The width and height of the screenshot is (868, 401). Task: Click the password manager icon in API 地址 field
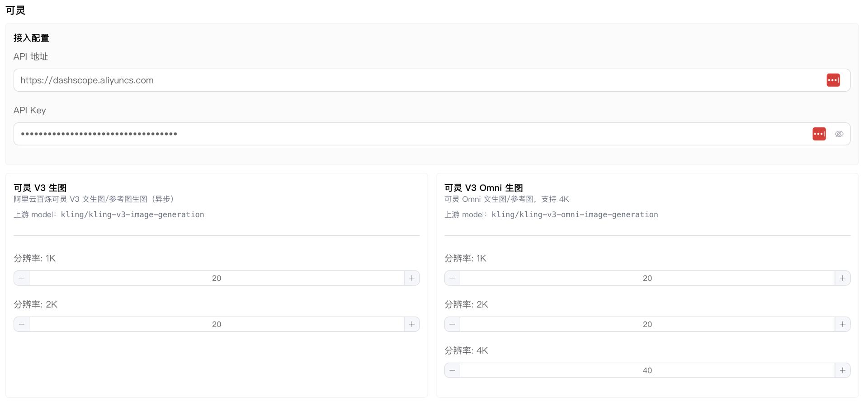pyautogui.click(x=833, y=80)
